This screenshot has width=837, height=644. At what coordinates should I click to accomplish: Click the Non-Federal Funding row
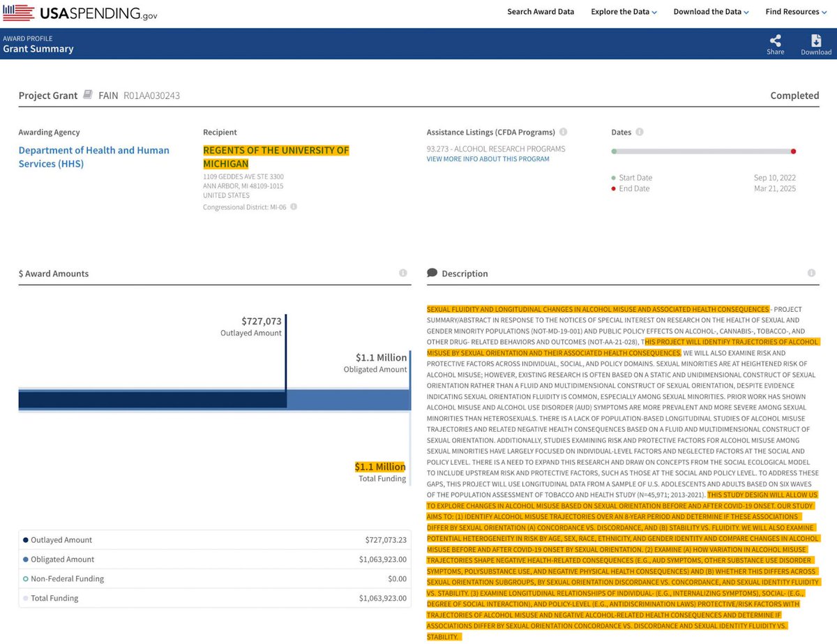[x=215, y=578]
